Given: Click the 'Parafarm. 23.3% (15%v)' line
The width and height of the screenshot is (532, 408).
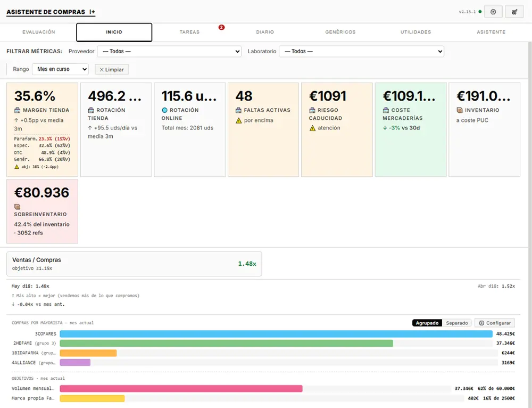Looking at the screenshot, I should [x=42, y=138].
